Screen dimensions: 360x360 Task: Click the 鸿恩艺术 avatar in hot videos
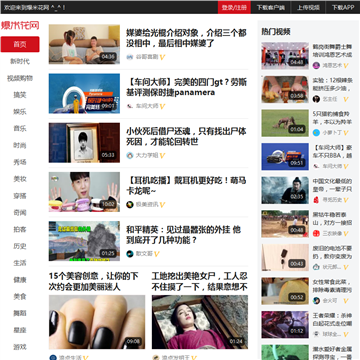(x=316, y=65)
